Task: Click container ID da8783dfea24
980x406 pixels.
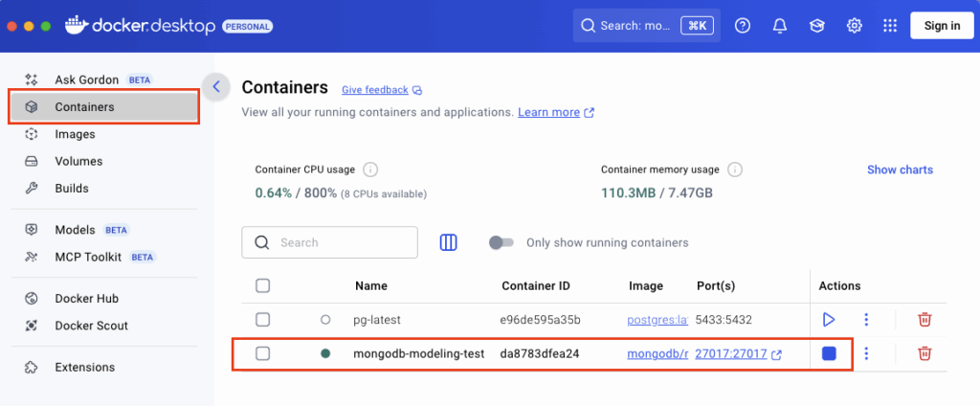Action: click(540, 354)
